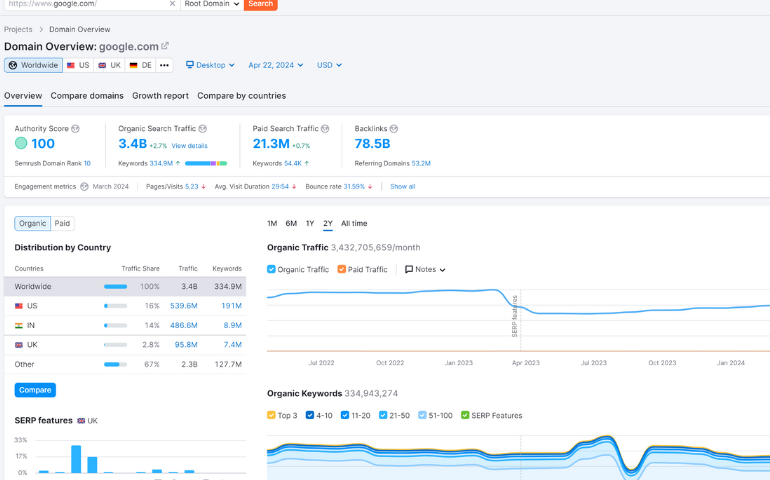Viewport: 770px width, 480px height.
Task: Open more countries via three-dots icon
Action: coord(164,65)
